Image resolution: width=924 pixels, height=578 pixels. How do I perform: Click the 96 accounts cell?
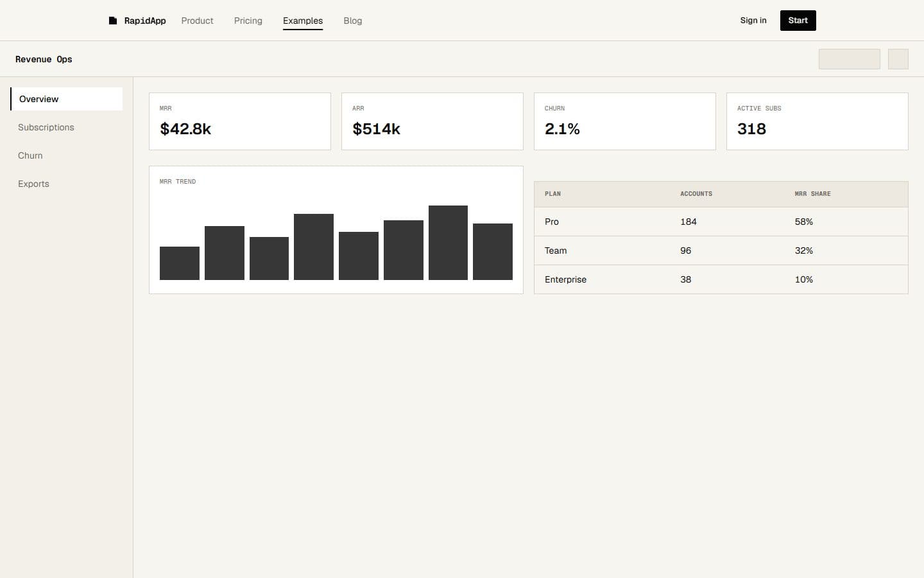686,250
